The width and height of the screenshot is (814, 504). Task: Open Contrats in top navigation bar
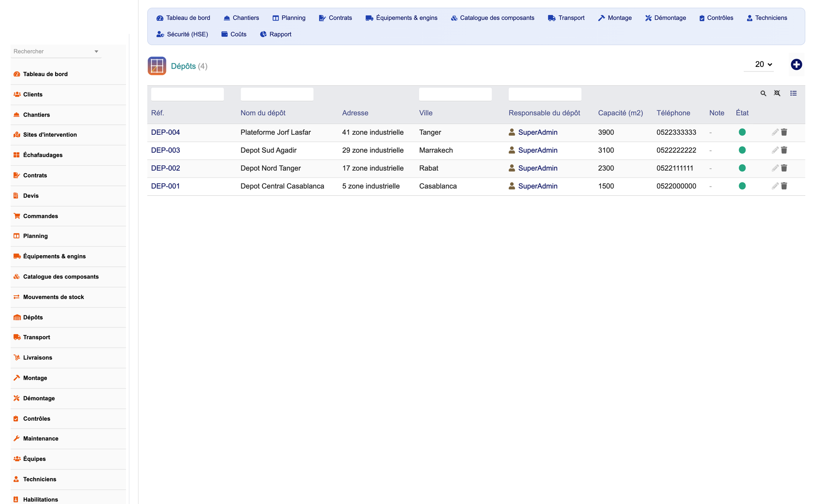click(x=335, y=18)
